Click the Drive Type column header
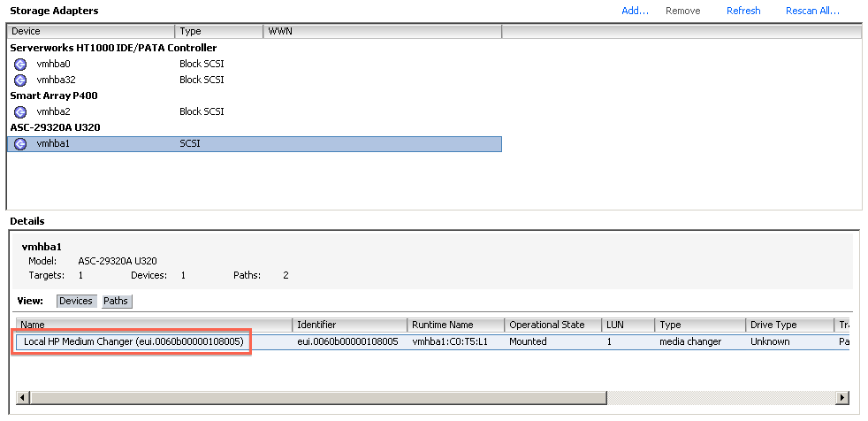Viewport: 868px width, 421px height. click(790, 325)
